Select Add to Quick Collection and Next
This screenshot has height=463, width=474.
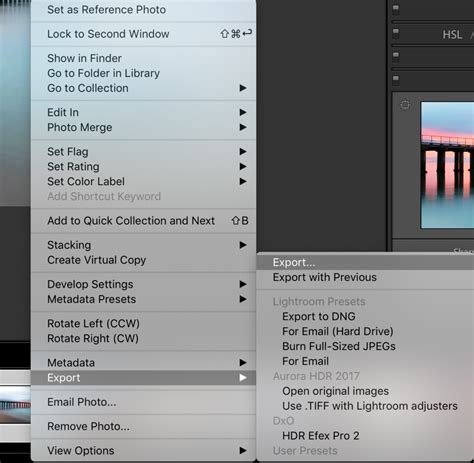coord(143,221)
